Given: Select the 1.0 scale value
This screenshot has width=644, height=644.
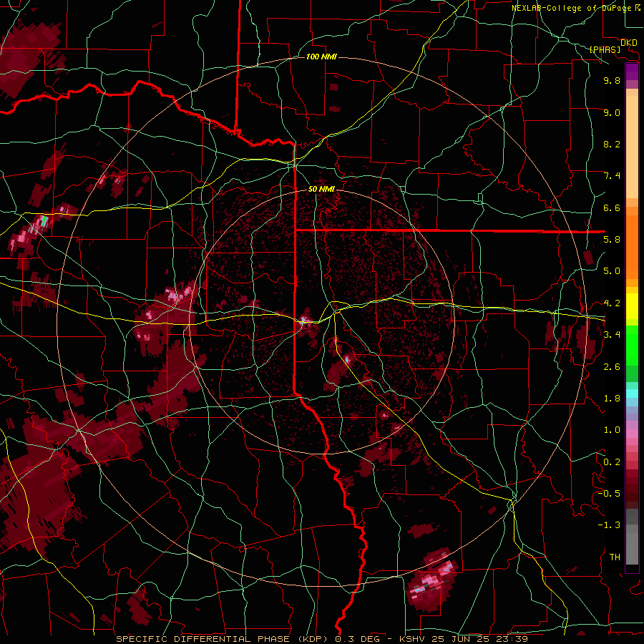Looking at the screenshot, I should (x=612, y=430).
